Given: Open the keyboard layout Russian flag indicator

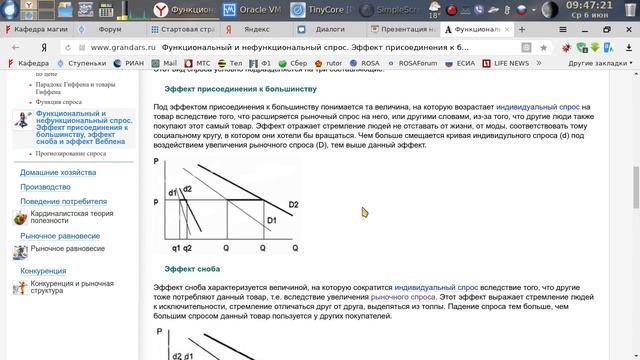Looking at the screenshot, I should point(521,10).
